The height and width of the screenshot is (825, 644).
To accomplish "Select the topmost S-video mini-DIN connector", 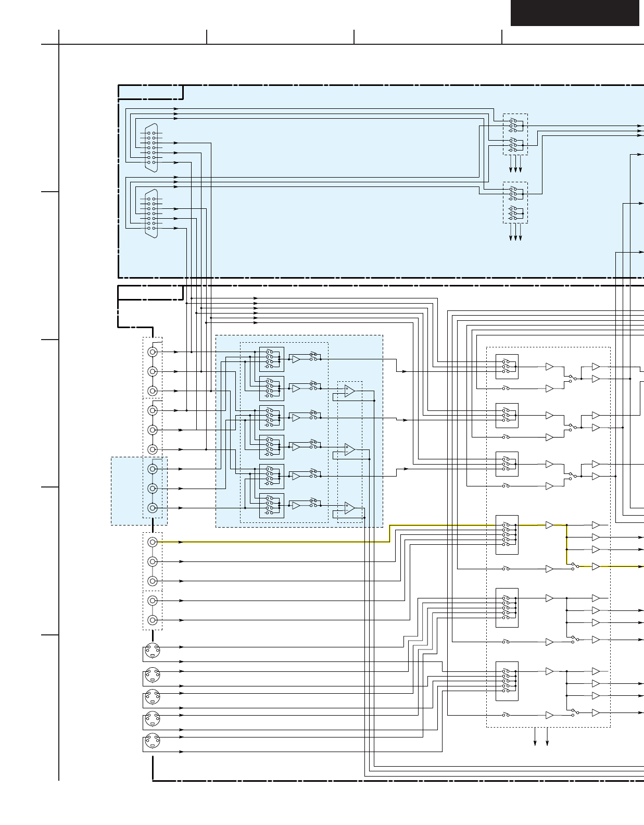I will point(151,651).
